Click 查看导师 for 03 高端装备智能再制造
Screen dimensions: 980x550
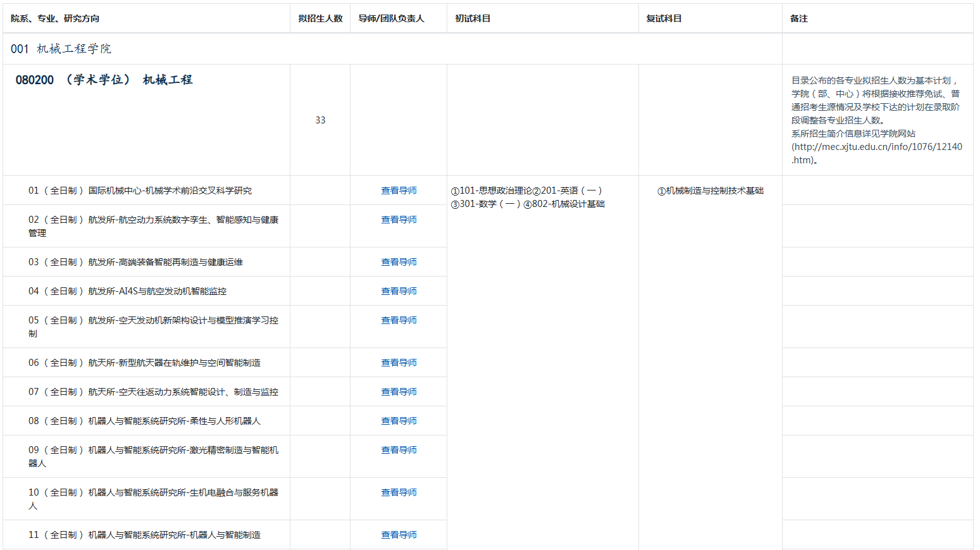[x=398, y=261]
